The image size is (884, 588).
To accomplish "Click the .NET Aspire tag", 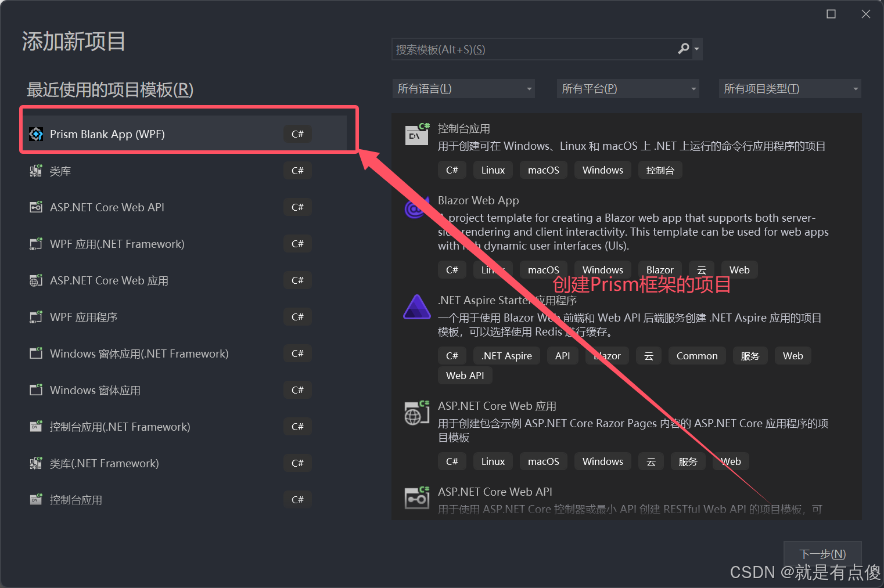I will tap(506, 356).
